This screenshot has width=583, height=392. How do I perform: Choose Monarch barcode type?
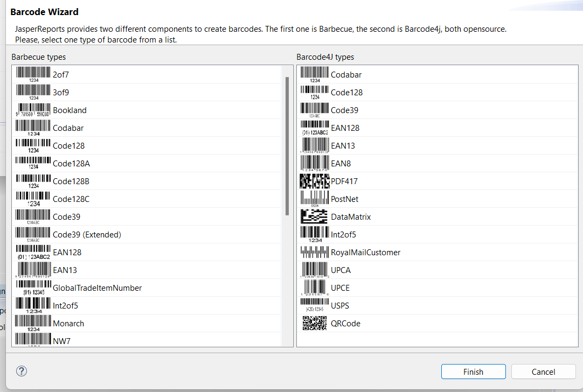[x=68, y=324]
